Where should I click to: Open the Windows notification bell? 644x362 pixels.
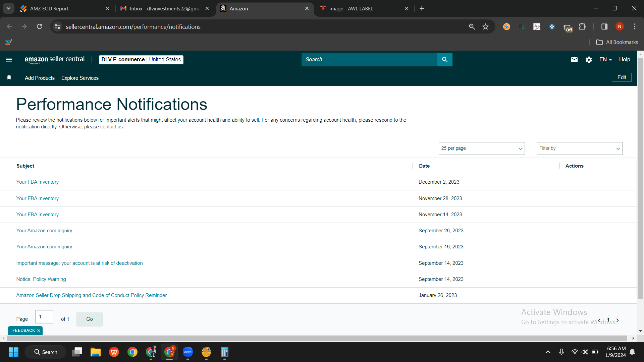pos(632,352)
